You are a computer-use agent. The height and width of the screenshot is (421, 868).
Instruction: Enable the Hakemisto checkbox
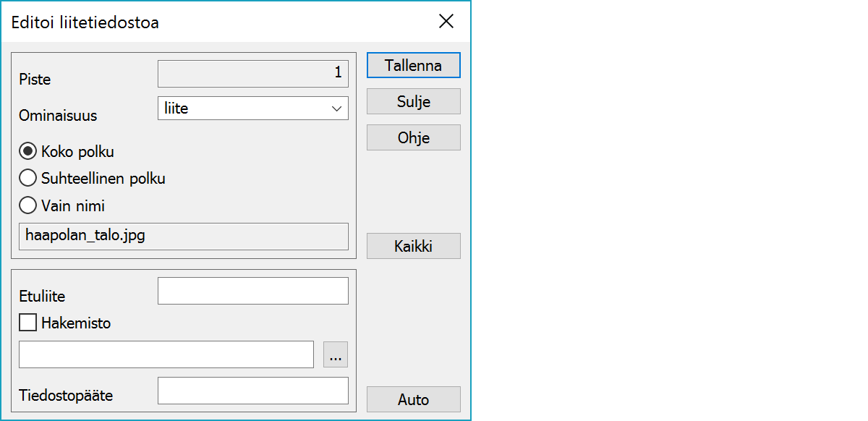(28, 323)
